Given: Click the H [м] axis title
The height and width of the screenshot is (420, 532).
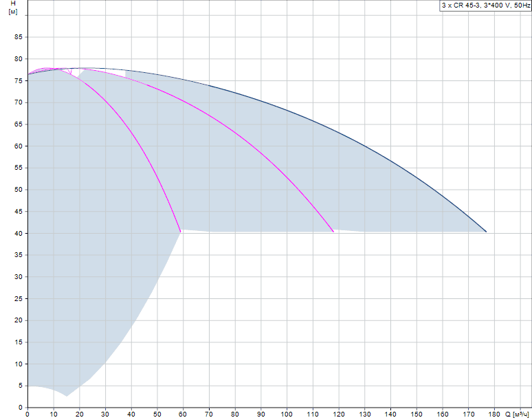Looking at the screenshot, I should [13, 8].
